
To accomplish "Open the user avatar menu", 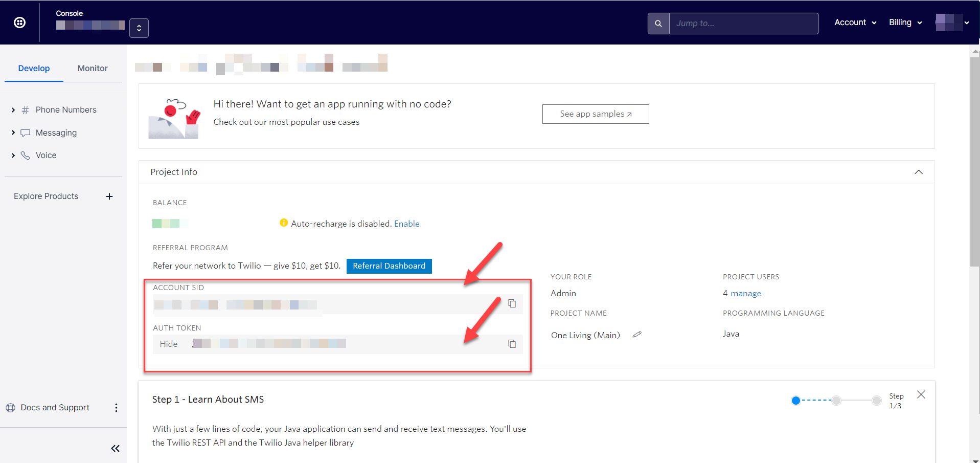I will 952,23.
